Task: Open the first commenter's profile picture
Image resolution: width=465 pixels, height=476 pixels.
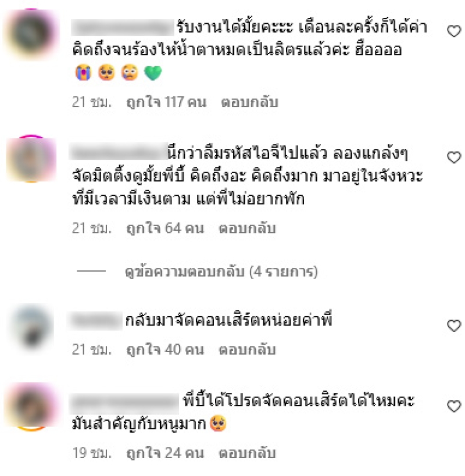Action: [x=31, y=34]
